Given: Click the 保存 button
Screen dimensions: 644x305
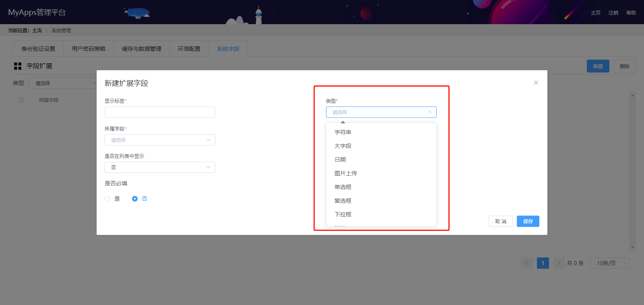Looking at the screenshot, I should 528,221.
